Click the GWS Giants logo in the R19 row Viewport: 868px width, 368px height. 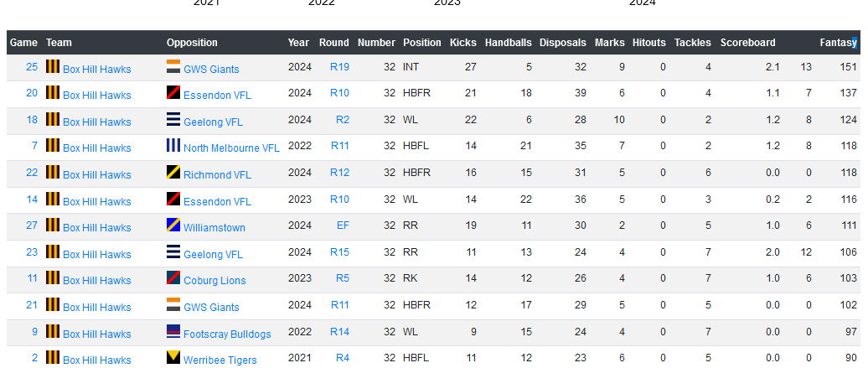tap(173, 66)
